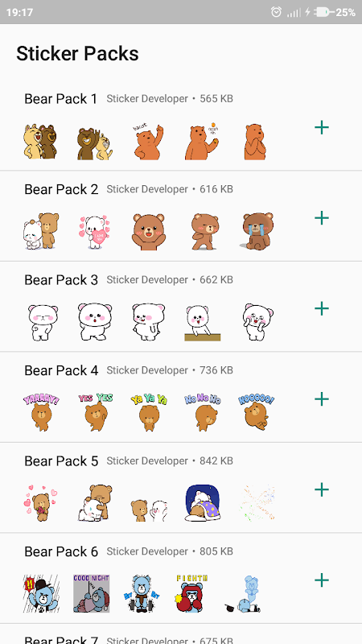Select the sleeping bear night sticker
Image resolution: width=362 pixels, height=644 pixels.
point(203,503)
